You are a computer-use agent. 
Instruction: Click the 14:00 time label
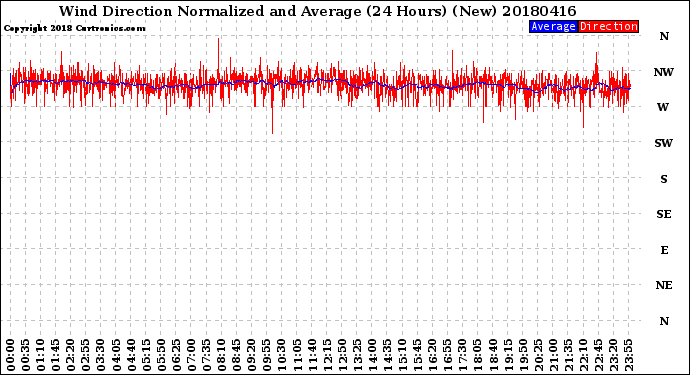372,355
